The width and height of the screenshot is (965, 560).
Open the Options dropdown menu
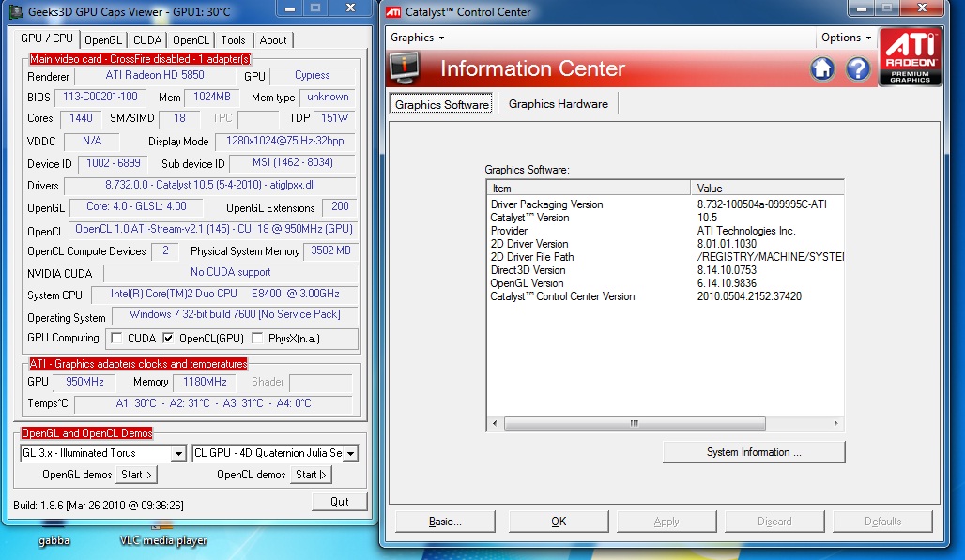click(x=846, y=38)
